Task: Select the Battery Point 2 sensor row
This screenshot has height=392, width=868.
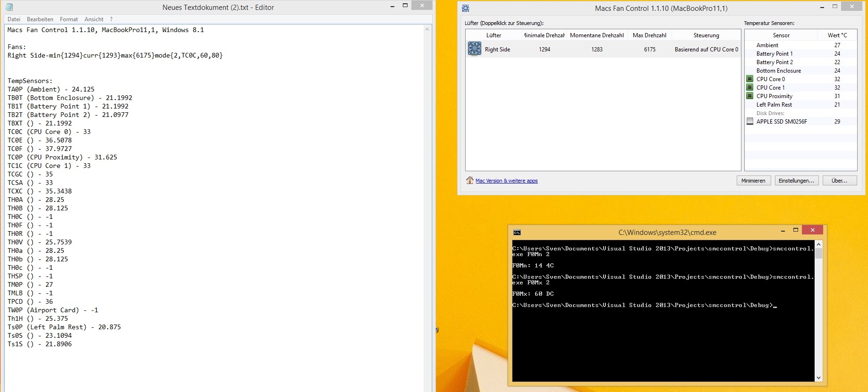Action: pyautogui.click(x=801, y=62)
